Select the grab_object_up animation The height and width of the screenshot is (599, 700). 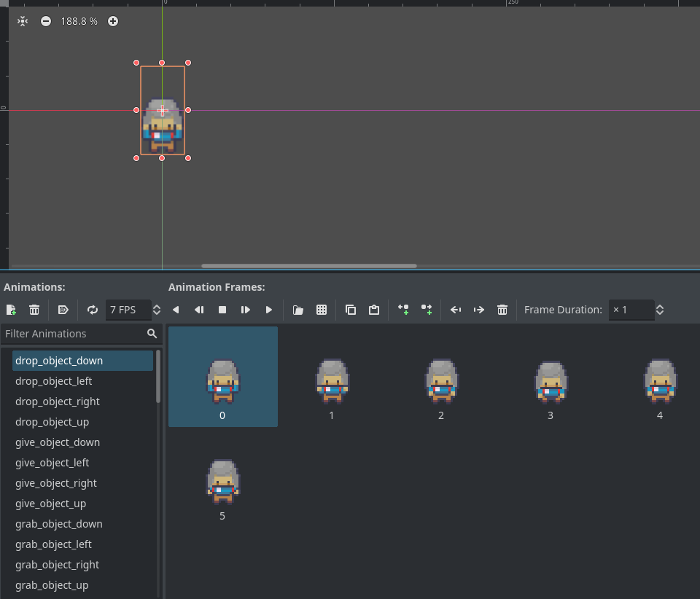click(x=52, y=585)
